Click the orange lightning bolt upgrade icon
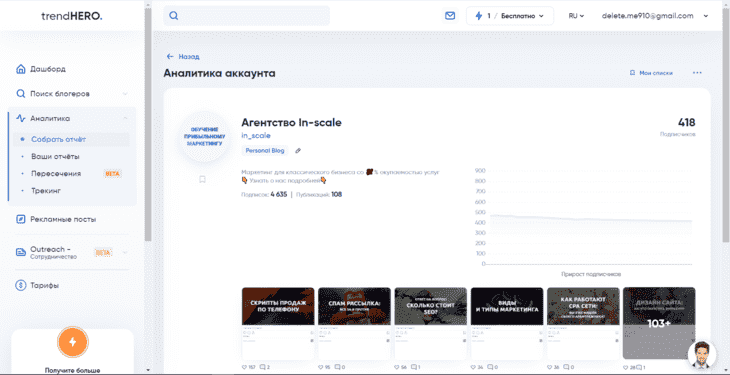Image resolution: width=730 pixels, height=375 pixels. 72,342
